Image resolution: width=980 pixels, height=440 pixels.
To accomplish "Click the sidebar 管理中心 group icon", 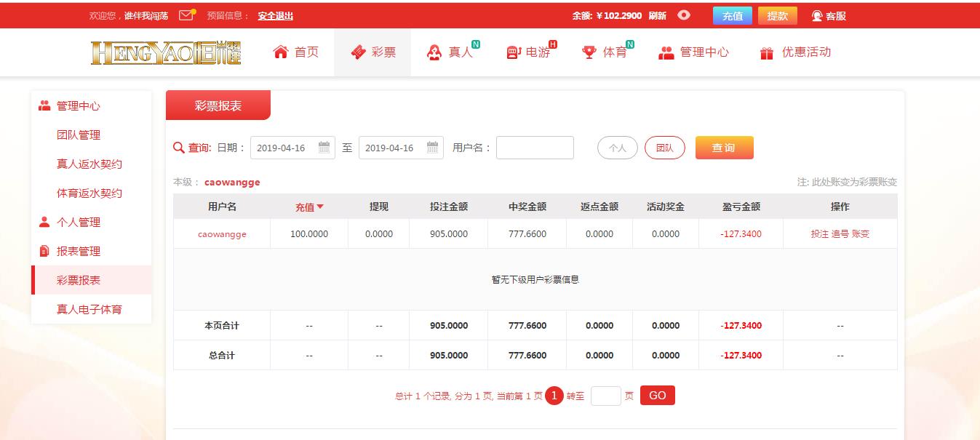I will pos(44,105).
